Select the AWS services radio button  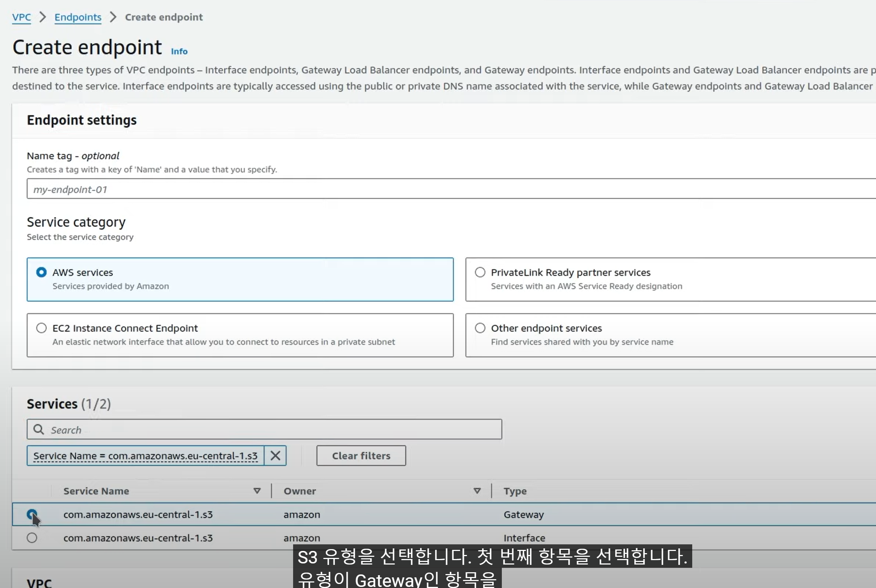point(41,272)
